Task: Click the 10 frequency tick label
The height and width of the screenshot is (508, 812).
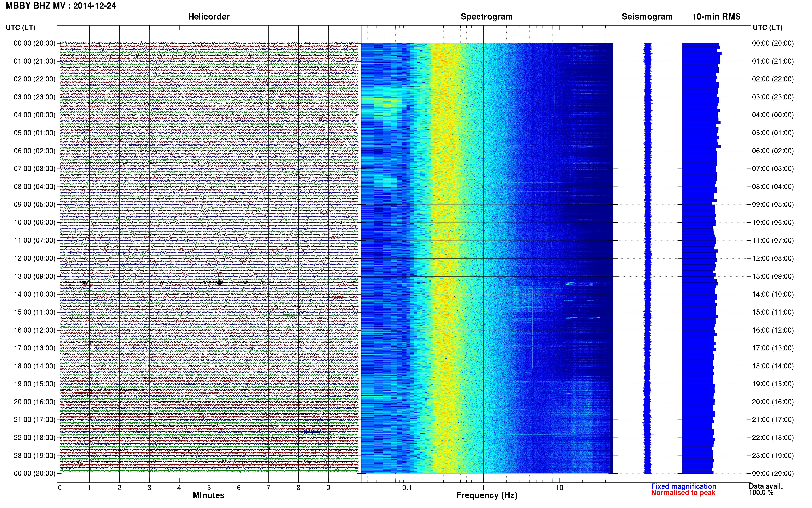Action: 559,487
